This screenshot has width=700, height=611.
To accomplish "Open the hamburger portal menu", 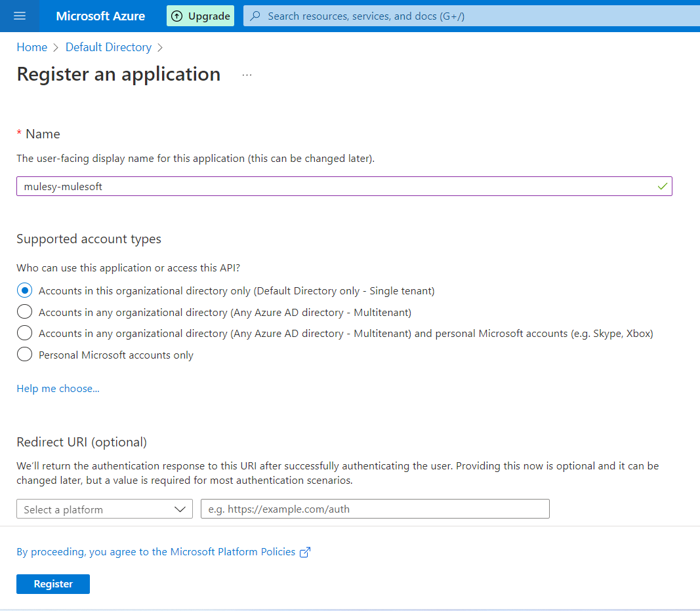I will [x=19, y=16].
